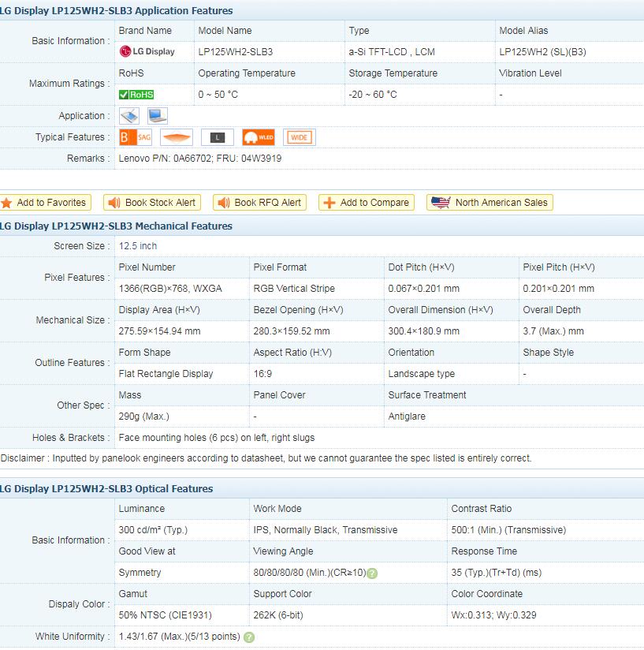The image size is (644, 650).
Task: Click the help icon beside White Uniformity value
Action: coord(249,637)
